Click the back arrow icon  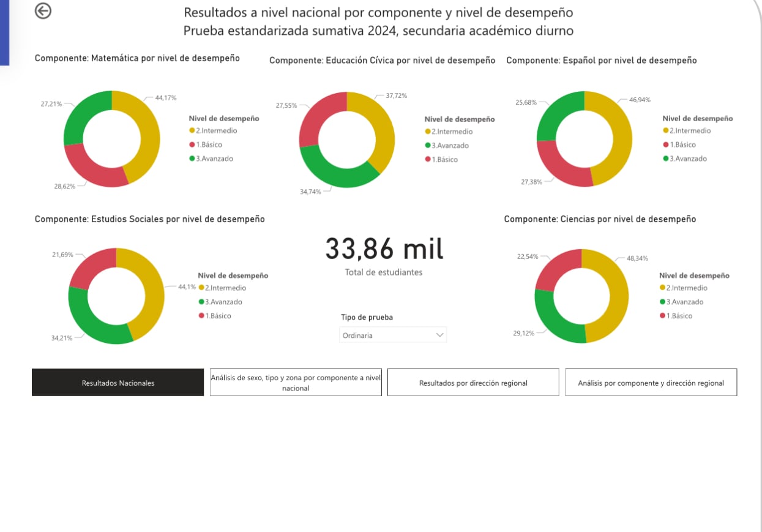(43, 11)
